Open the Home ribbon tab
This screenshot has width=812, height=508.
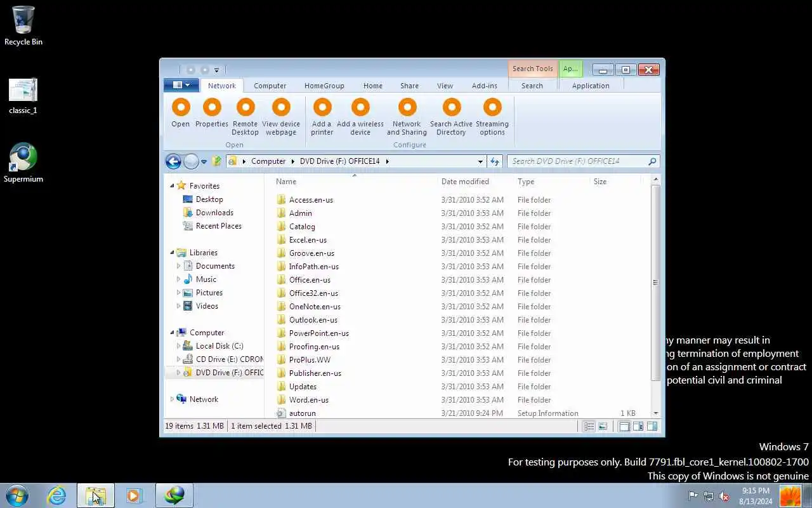(x=373, y=86)
